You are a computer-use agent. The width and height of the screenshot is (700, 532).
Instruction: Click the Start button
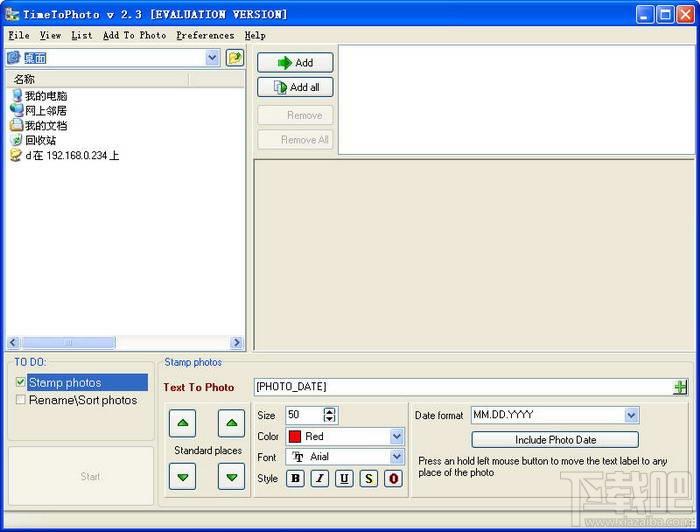[x=81, y=476]
